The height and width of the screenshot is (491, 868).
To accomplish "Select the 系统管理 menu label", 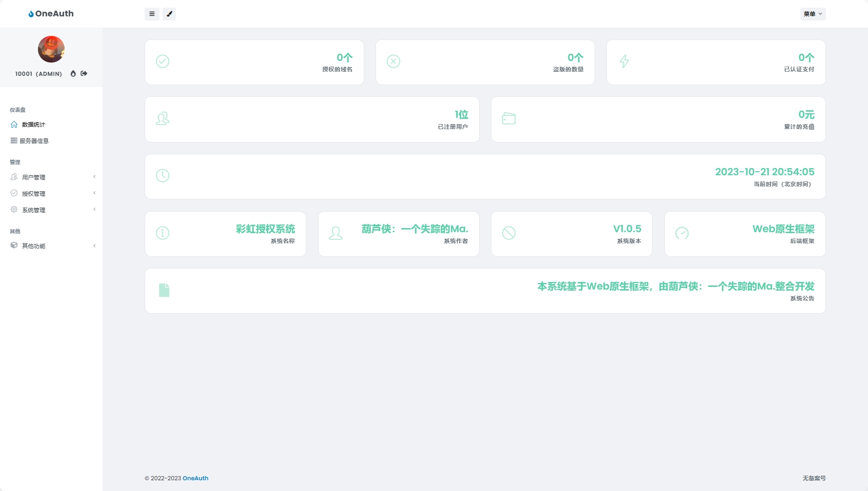I will coord(34,210).
